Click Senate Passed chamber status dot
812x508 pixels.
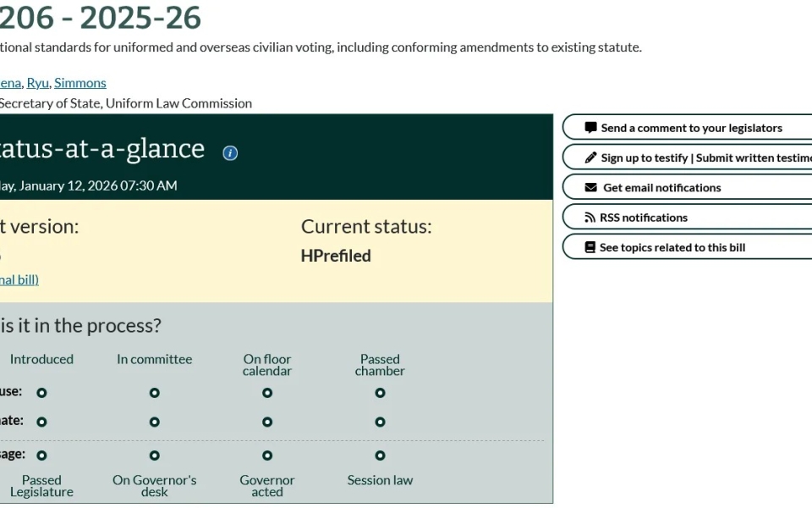380,422
